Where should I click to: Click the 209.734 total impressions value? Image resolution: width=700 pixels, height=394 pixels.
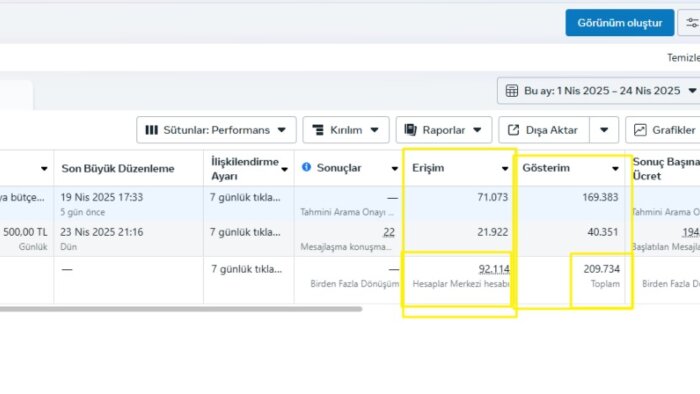pos(601,269)
